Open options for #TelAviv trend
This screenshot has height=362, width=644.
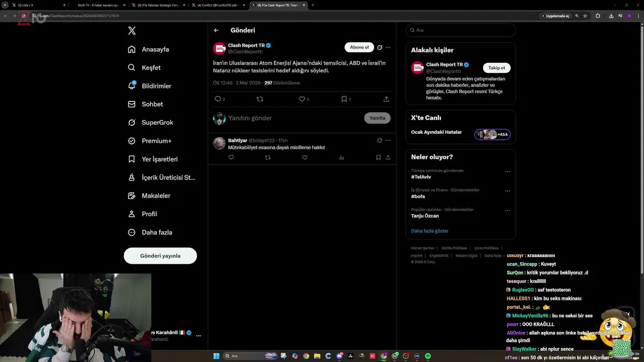[x=507, y=171]
